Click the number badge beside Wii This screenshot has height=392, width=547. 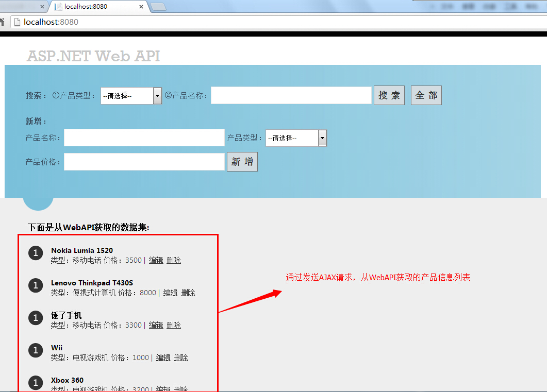click(36, 350)
